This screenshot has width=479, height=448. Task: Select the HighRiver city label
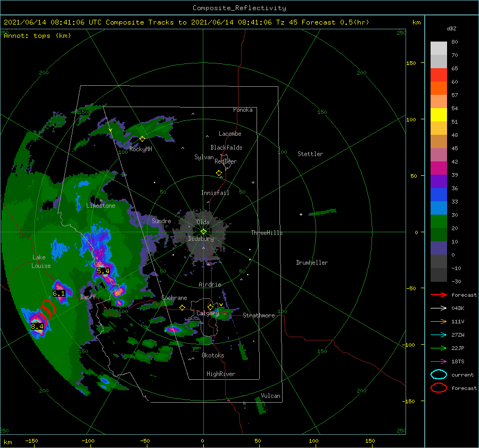click(221, 374)
